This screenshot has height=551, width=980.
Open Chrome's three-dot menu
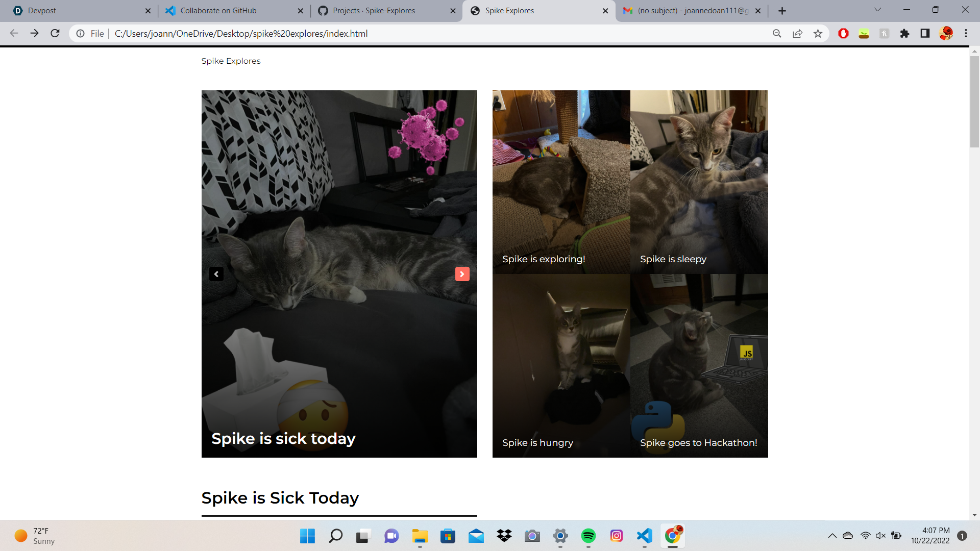click(966, 34)
